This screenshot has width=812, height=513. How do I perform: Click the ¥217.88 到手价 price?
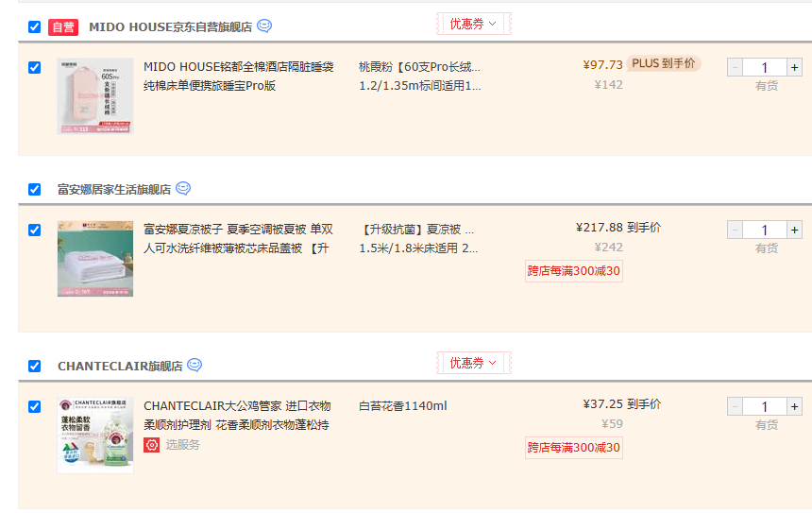pos(618,228)
